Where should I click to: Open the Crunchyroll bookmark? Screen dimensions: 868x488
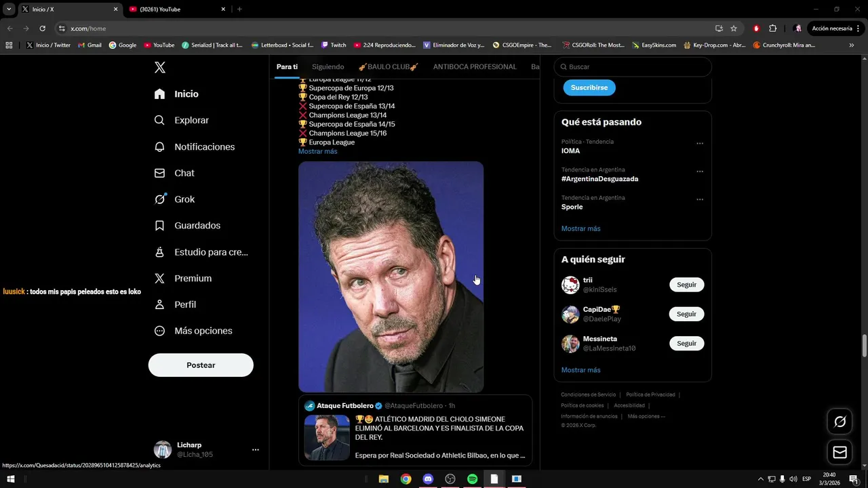785,45
